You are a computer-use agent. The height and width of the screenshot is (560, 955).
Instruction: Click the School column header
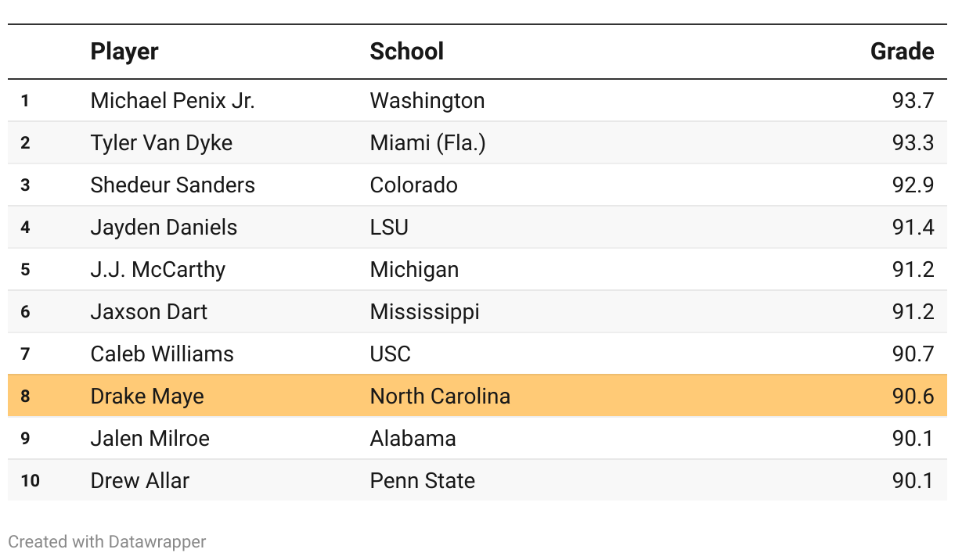coord(406,52)
